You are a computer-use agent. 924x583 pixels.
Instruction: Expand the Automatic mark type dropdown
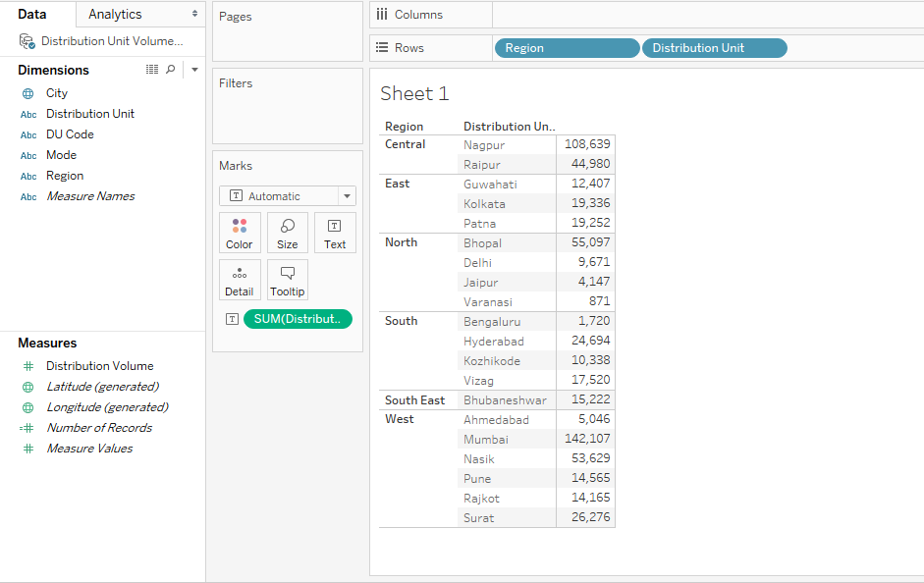pyautogui.click(x=347, y=196)
